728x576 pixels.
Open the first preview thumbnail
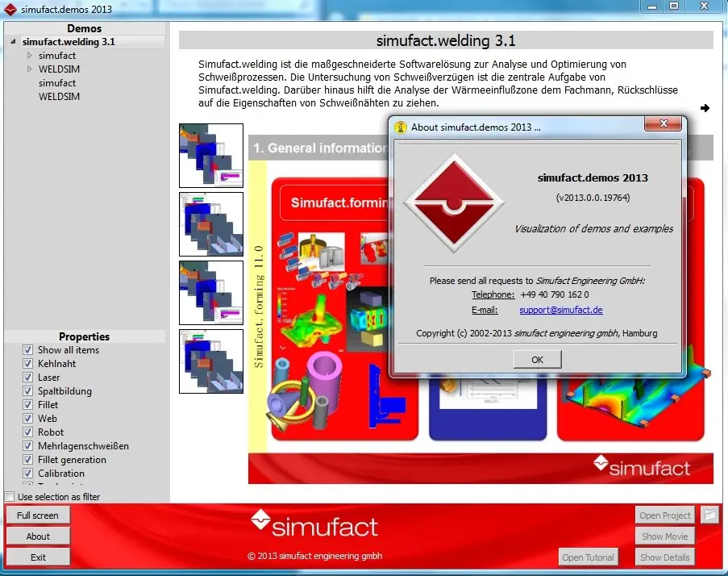pyautogui.click(x=211, y=156)
